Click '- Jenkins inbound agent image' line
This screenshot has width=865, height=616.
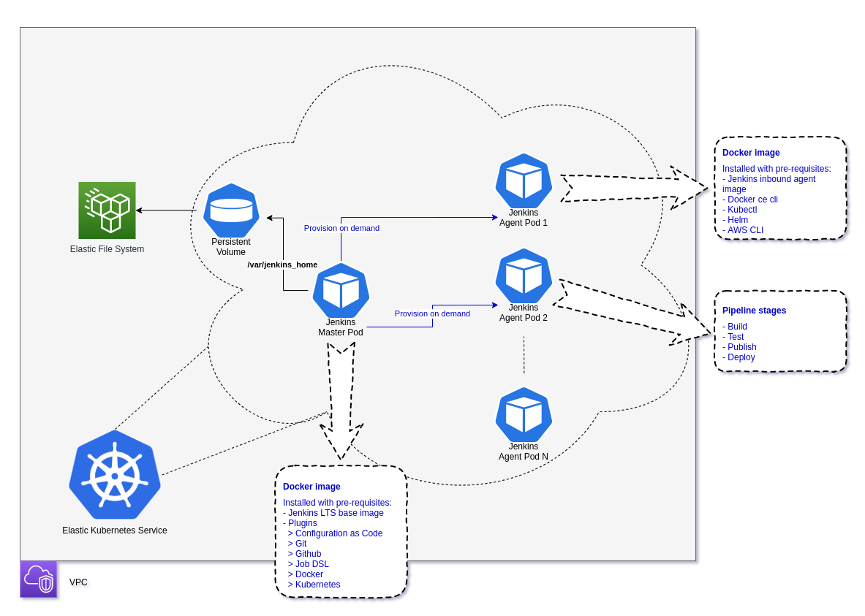click(x=769, y=184)
